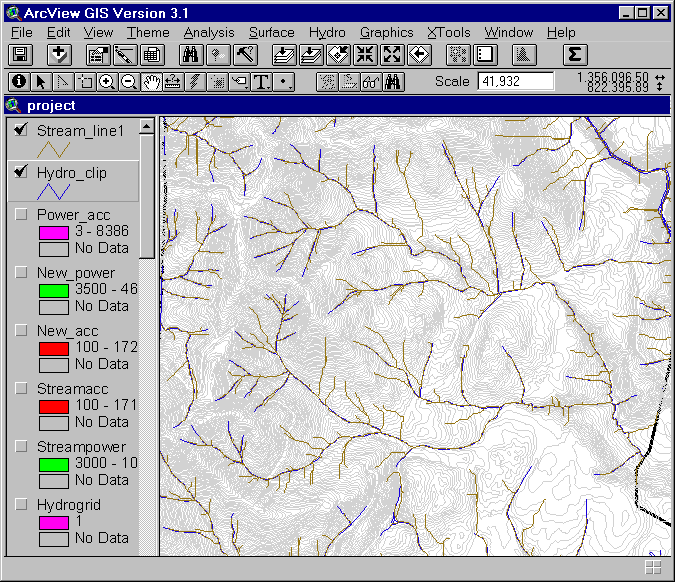Open the Hydro menu

coord(327,33)
